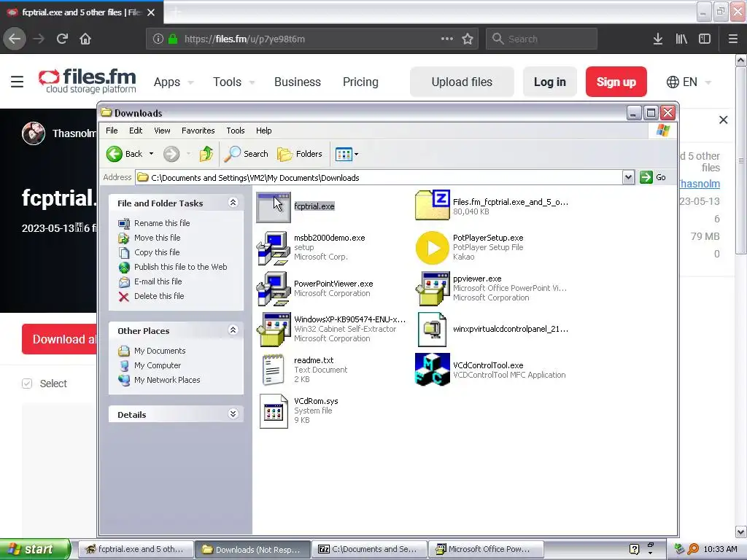Open the EN language dropdown
Viewport: 747px width, 560px height.
point(689,82)
